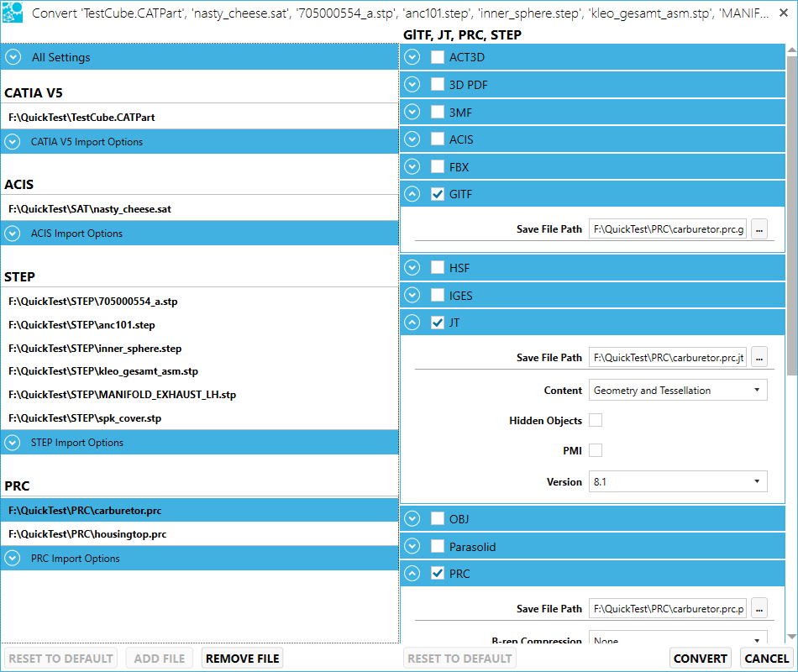798x672 pixels.
Task: Expand the 3D PDF section chevron
Action: coord(412,85)
